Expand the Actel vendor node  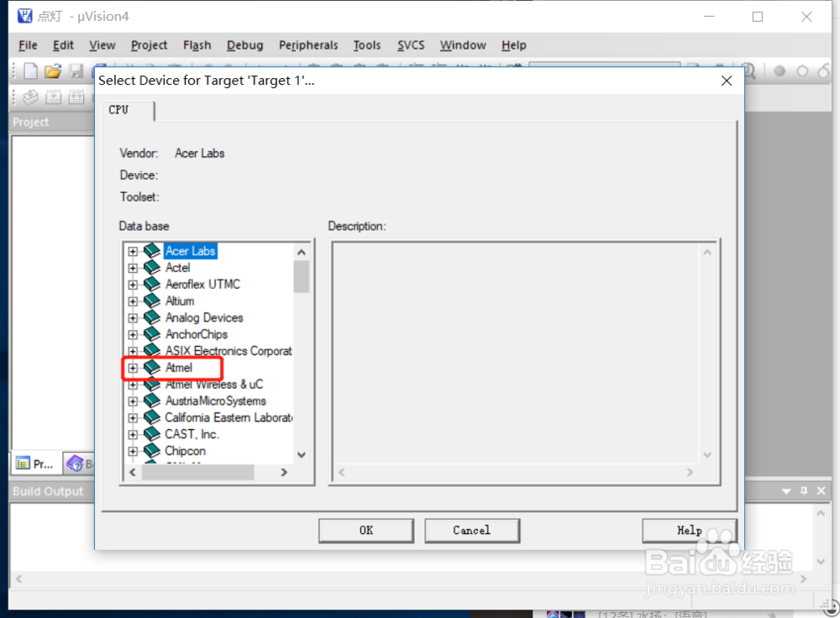[133, 268]
